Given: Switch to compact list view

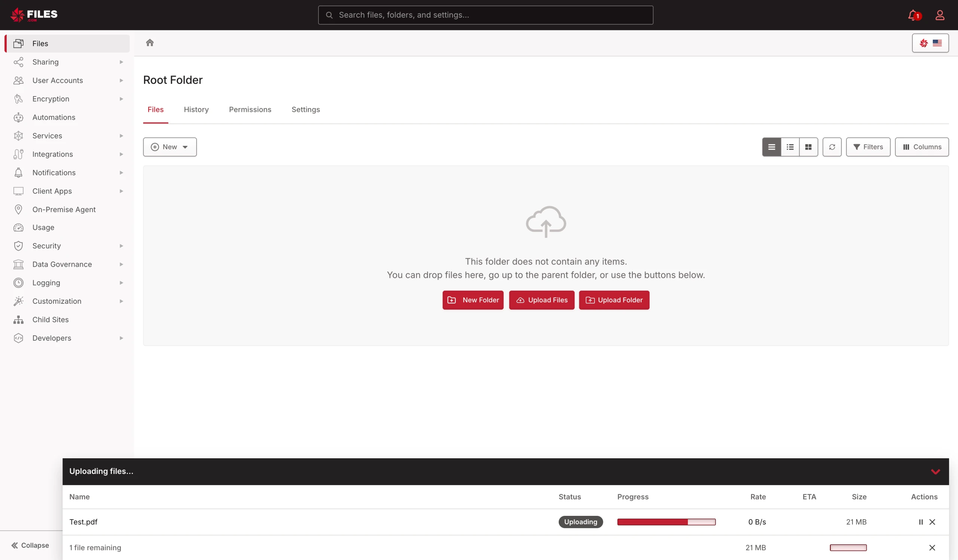Looking at the screenshot, I should click(x=790, y=147).
